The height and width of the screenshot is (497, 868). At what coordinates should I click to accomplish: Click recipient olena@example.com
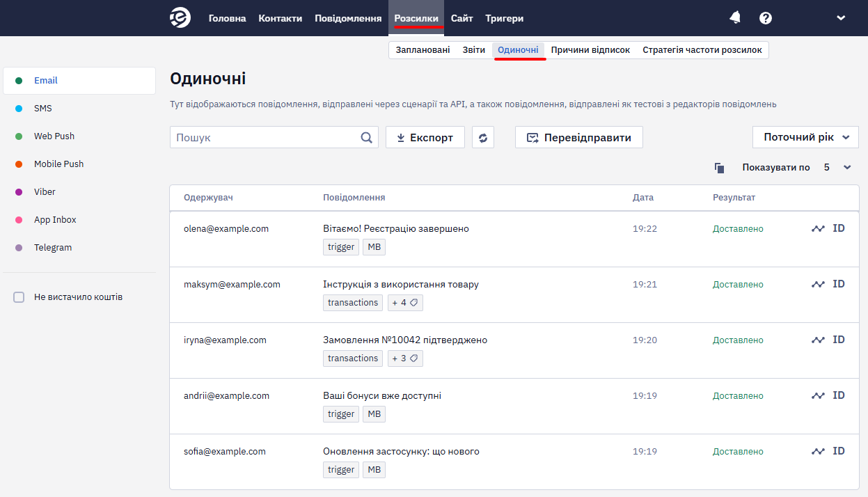pos(226,228)
